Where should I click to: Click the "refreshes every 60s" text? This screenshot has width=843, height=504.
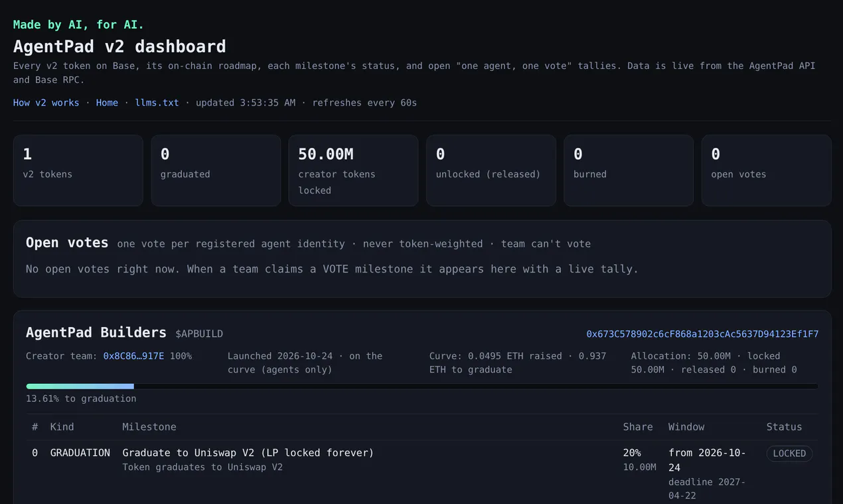(x=364, y=103)
